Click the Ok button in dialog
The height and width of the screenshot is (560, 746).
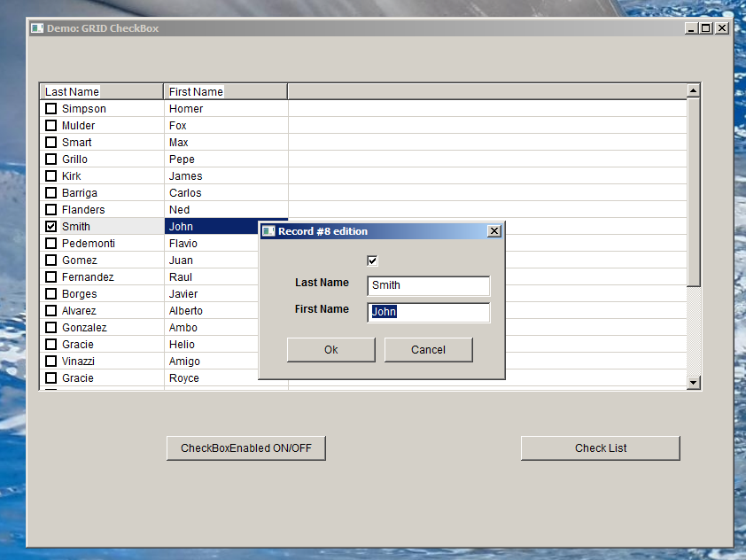point(330,350)
